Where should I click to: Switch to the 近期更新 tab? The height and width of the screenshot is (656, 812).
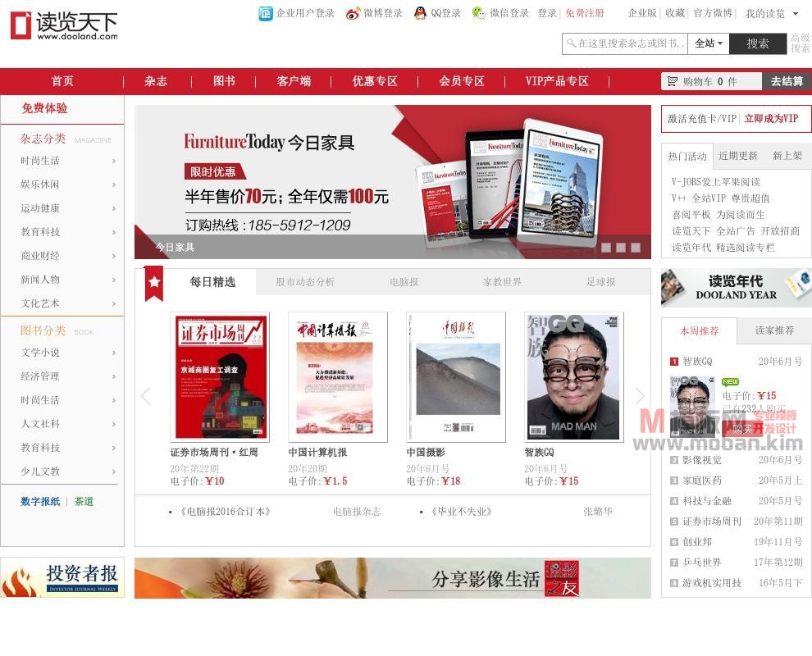[738, 156]
